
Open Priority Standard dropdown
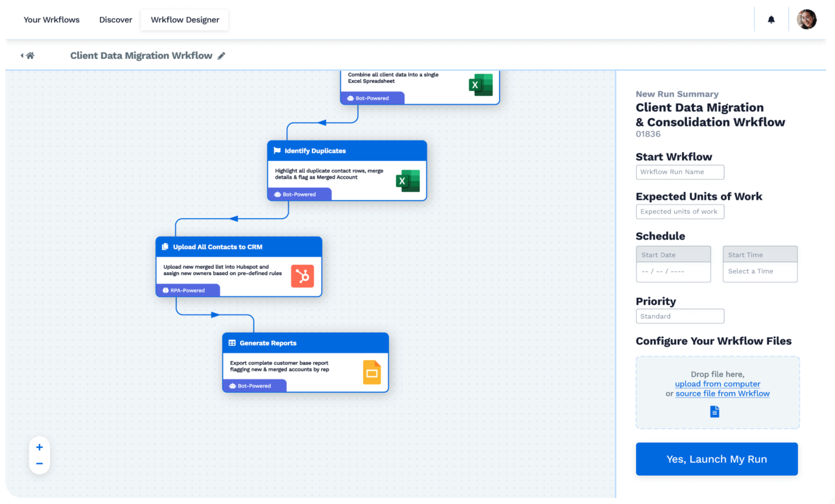coord(680,316)
